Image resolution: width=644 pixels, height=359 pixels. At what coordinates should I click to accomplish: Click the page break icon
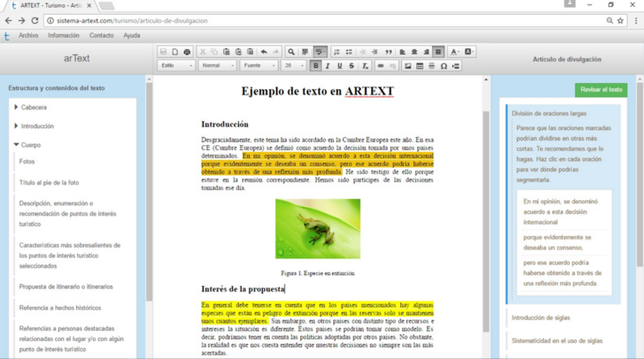455,66
